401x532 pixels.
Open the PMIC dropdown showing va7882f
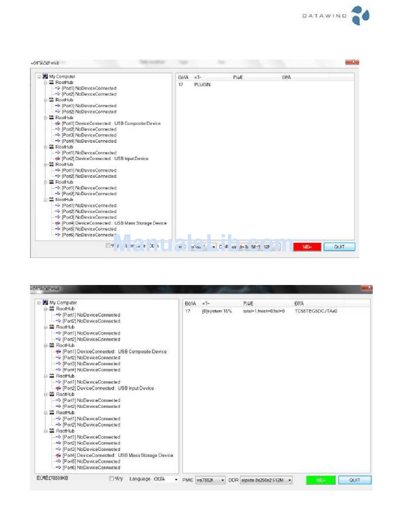tap(210, 480)
